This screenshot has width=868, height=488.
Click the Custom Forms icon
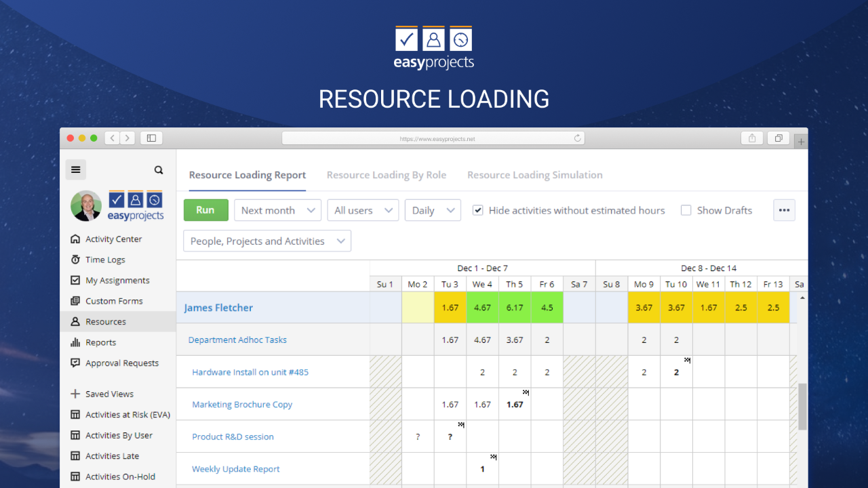pyautogui.click(x=75, y=301)
